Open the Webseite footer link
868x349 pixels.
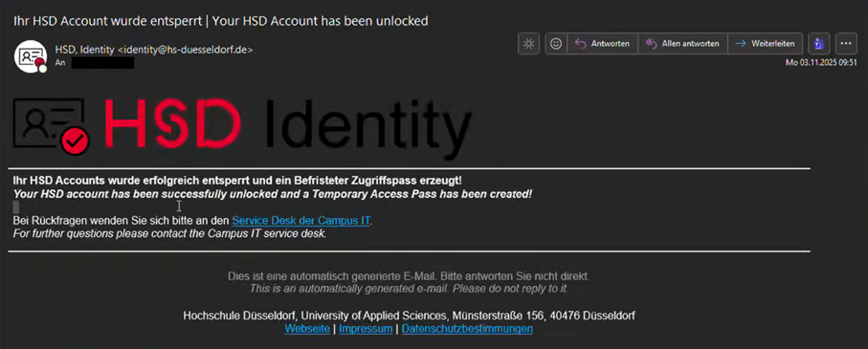(x=306, y=329)
